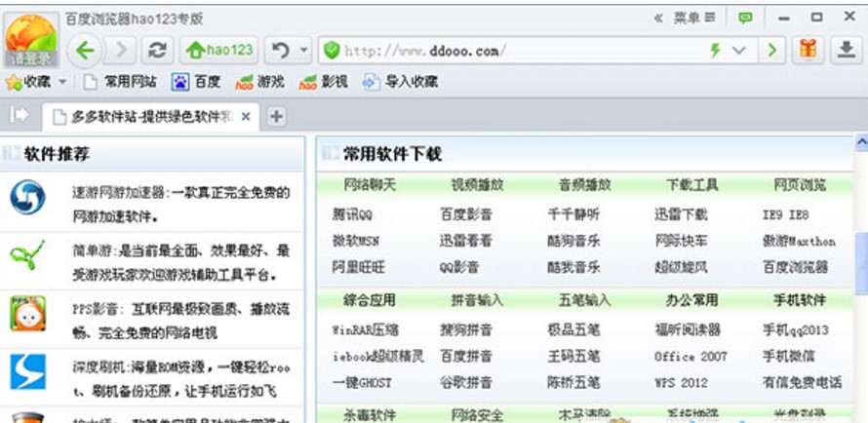
Task: Click the 网络聊天 category header
Action: [370, 184]
